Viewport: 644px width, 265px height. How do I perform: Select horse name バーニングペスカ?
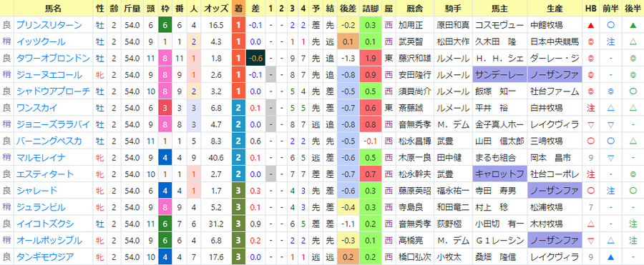49,141
